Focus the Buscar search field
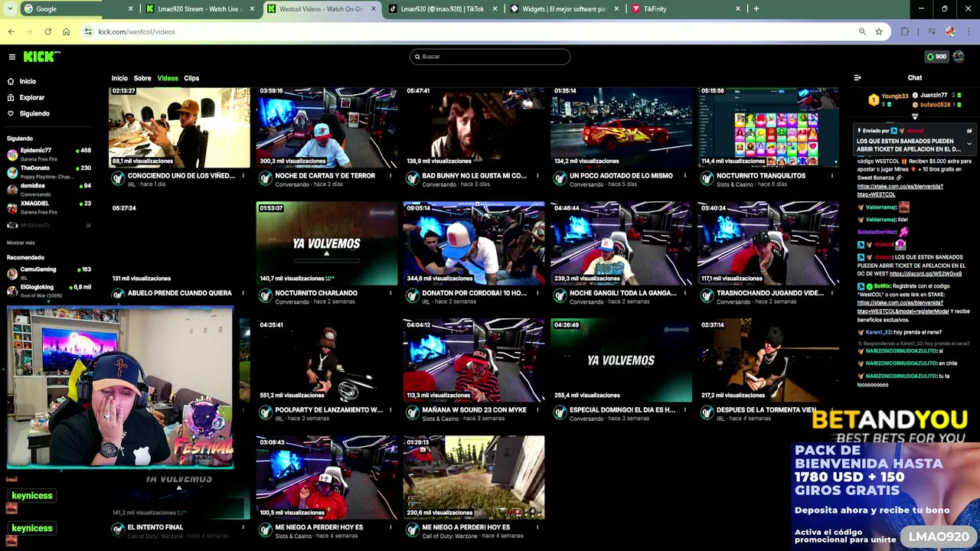Screen dimensions: 980x551 pyautogui.click(x=490, y=57)
